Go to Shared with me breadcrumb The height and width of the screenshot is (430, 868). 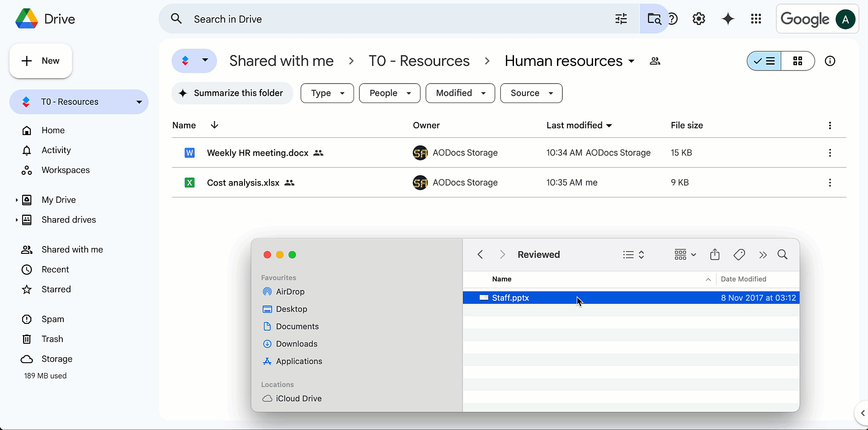[x=281, y=61]
